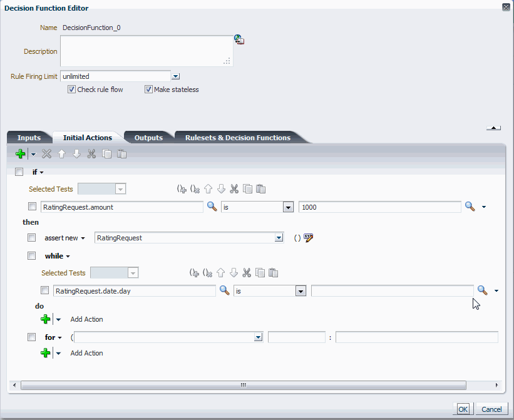Screen dimensions: 514x420
Task: Click the translation icon next to Description
Action: point(239,39)
